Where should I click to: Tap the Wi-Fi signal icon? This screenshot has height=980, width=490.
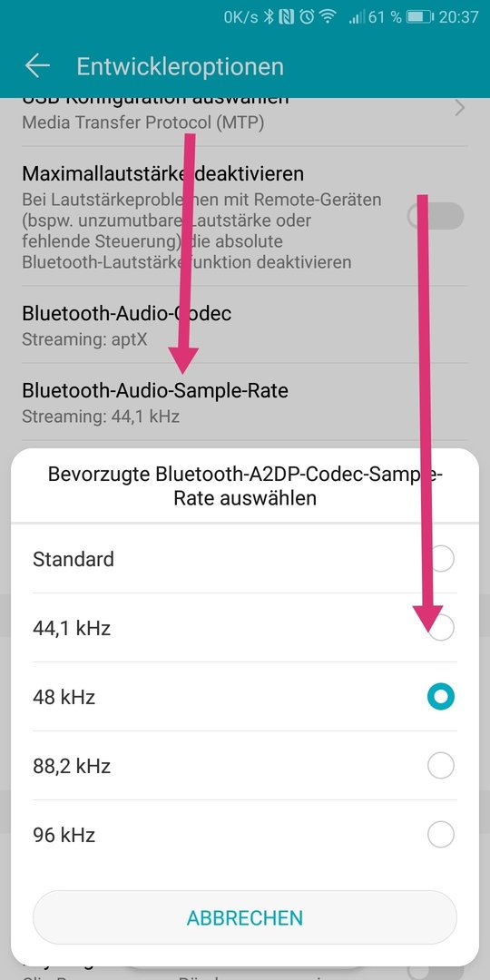[328, 17]
